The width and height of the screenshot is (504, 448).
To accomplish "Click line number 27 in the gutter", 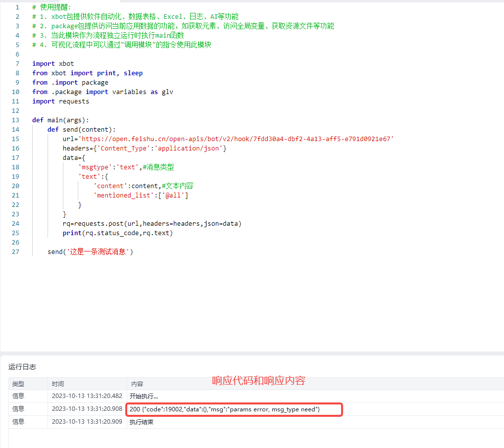I will click(15, 251).
